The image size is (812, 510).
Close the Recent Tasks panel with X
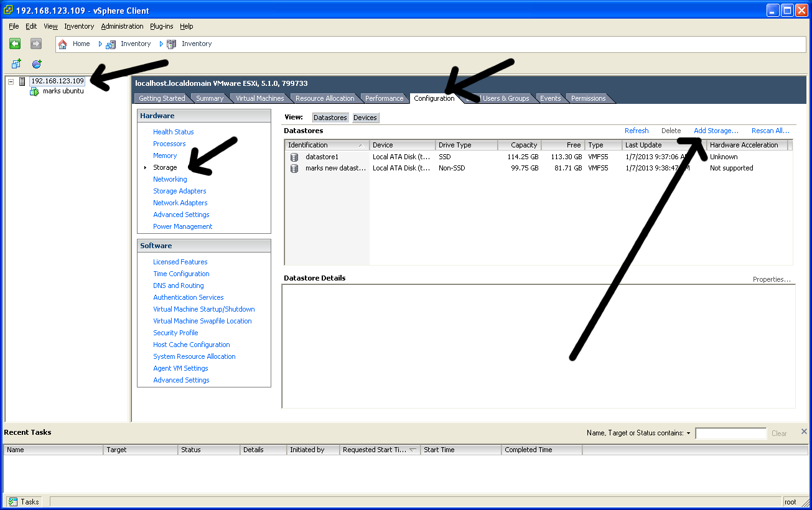tap(804, 432)
